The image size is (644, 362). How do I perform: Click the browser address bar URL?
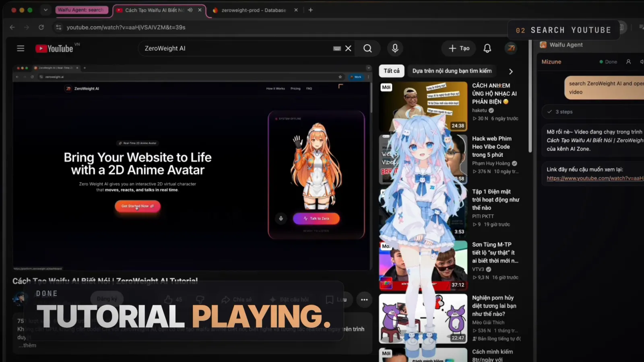point(126,27)
